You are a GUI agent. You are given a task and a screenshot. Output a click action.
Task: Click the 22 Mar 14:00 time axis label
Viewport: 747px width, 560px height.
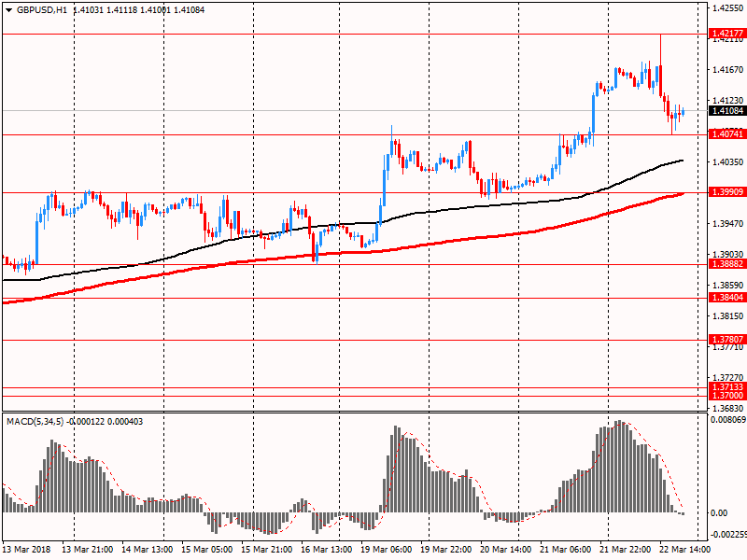tap(685, 550)
